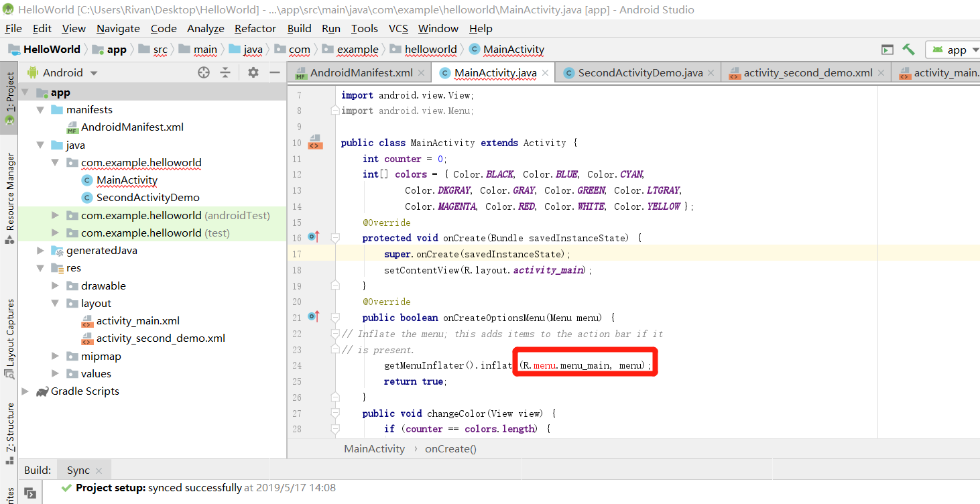Viewport: 980px width, 504px height.
Task: Collapse the com.example.helloworld main package
Action: [56, 163]
